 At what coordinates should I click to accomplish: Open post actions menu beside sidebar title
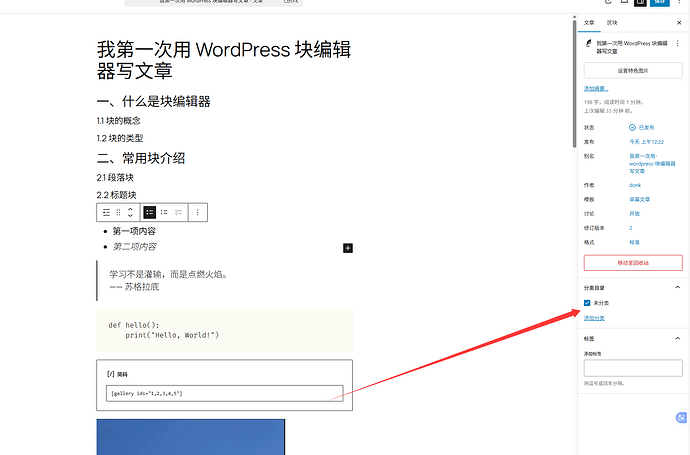click(x=678, y=43)
